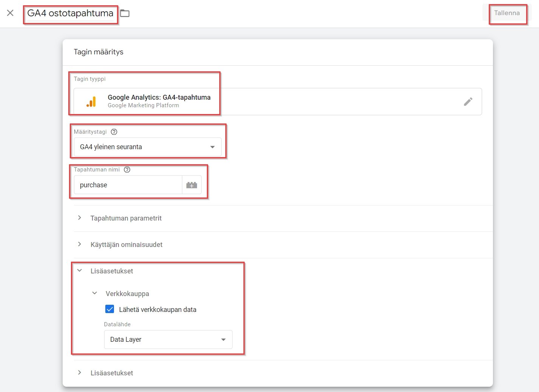
Task: Click the folder icon next to tag name
Action: tap(125, 13)
